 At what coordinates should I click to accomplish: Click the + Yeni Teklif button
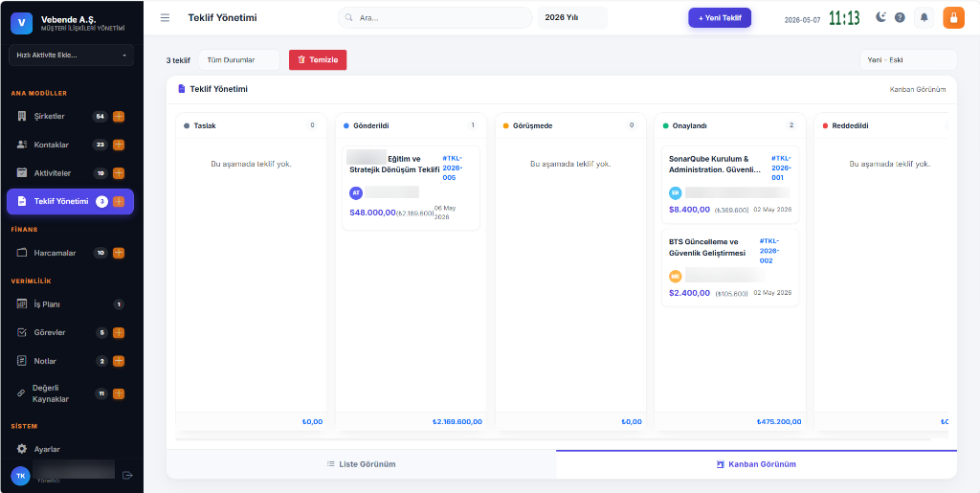[x=720, y=17]
